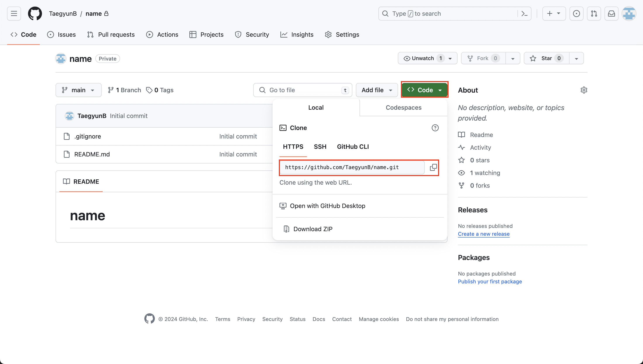
Task: Open the clone help question mark
Action: (435, 128)
